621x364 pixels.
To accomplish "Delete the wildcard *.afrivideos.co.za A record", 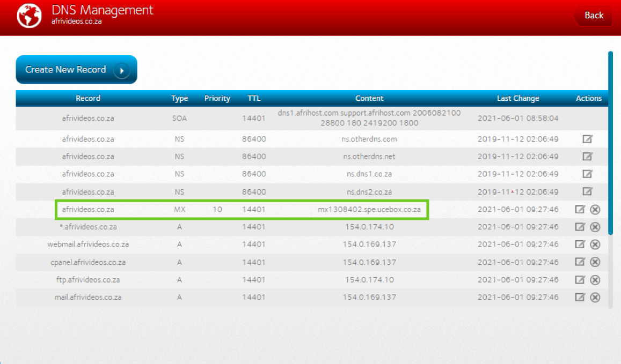I will pyautogui.click(x=595, y=227).
